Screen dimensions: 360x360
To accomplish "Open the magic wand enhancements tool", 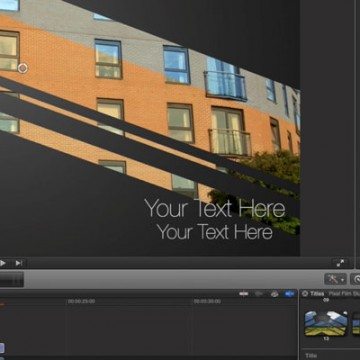I will [332, 279].
